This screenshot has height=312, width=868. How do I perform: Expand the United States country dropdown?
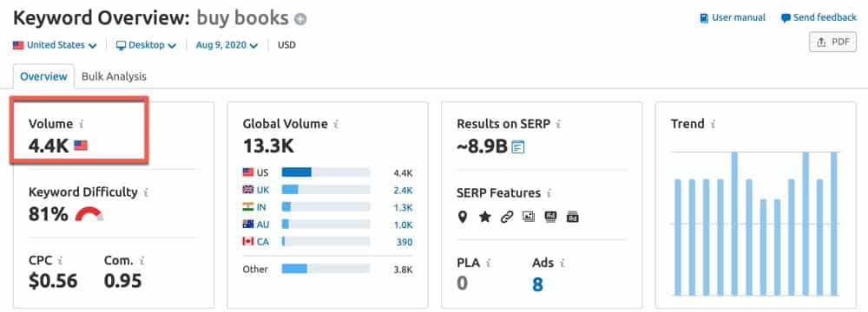click(x=55, y=45)
